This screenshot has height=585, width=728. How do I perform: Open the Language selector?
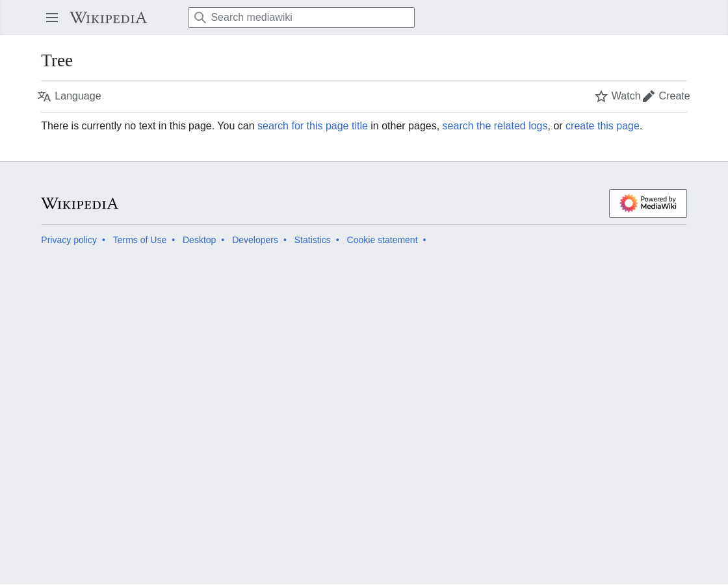click(70, 96)
